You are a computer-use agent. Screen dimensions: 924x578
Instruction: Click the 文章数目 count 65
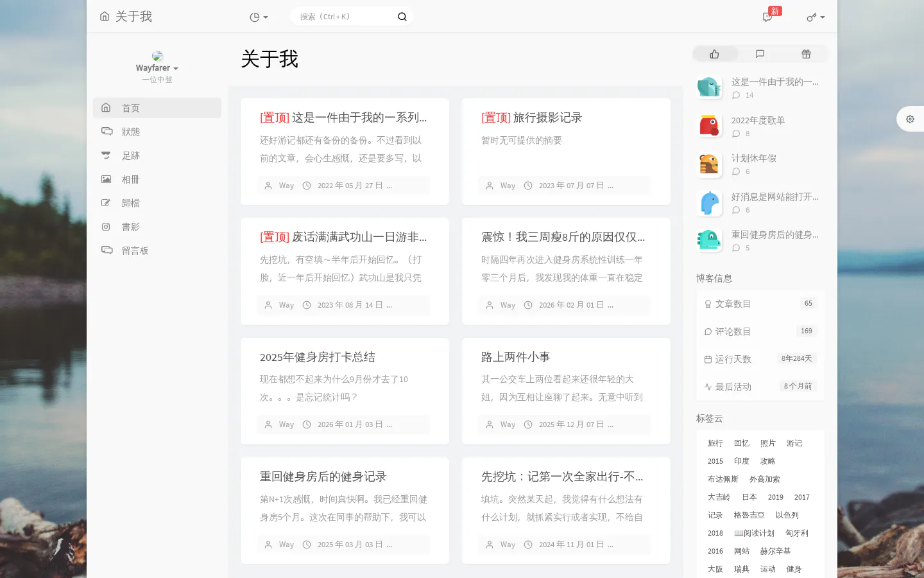click(x=809, y=303)
